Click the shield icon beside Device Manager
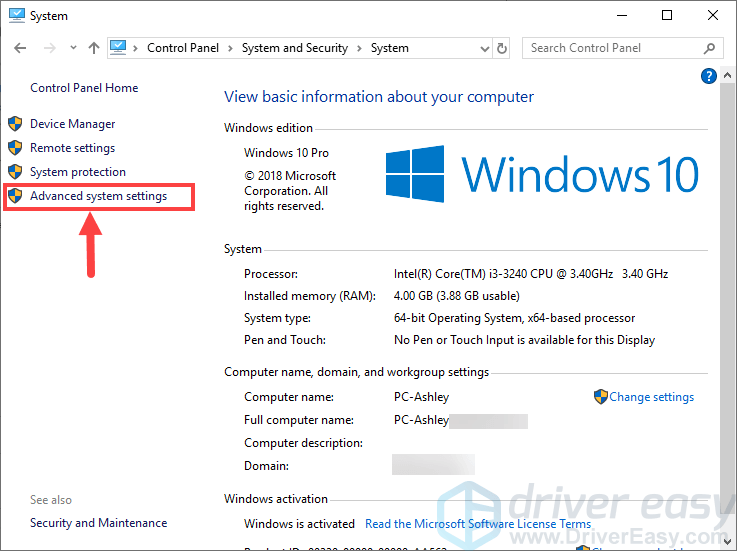The height and width of the screenshot is (551, 737). click(15, 124)
